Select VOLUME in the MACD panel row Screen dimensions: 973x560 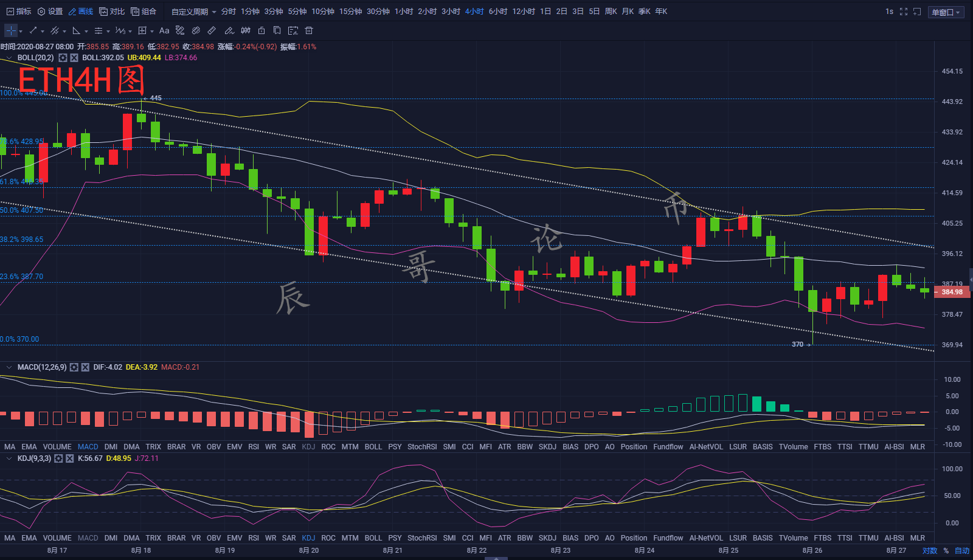(57, 447)
